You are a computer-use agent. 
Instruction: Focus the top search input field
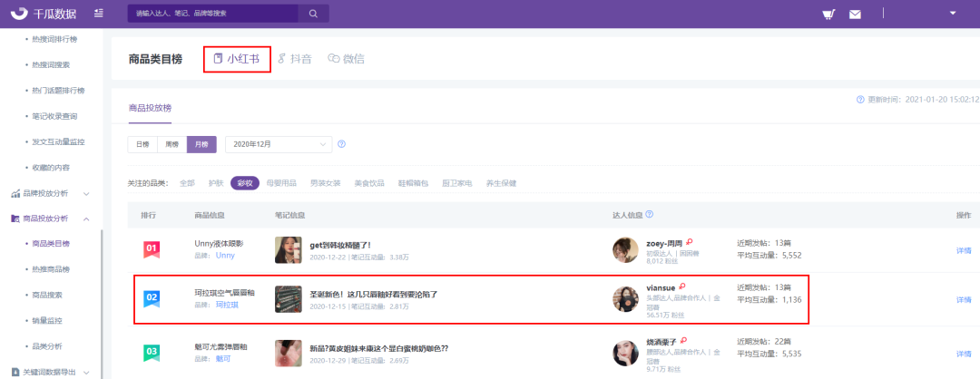212,13
